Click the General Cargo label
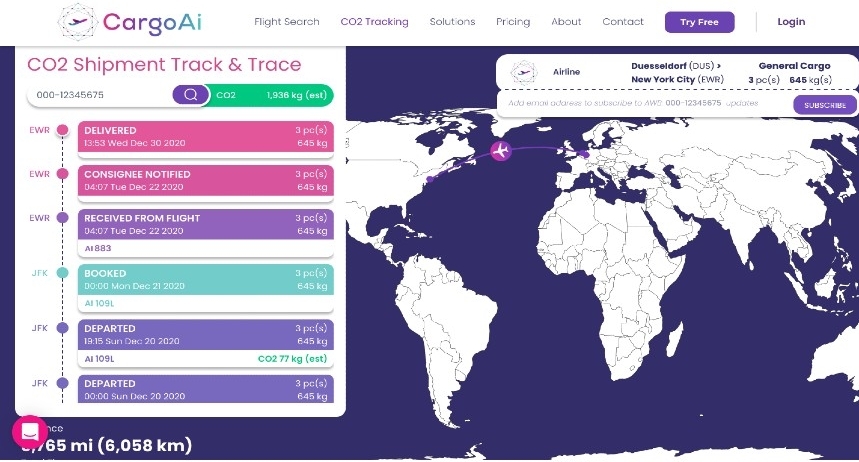 (794, 66)
